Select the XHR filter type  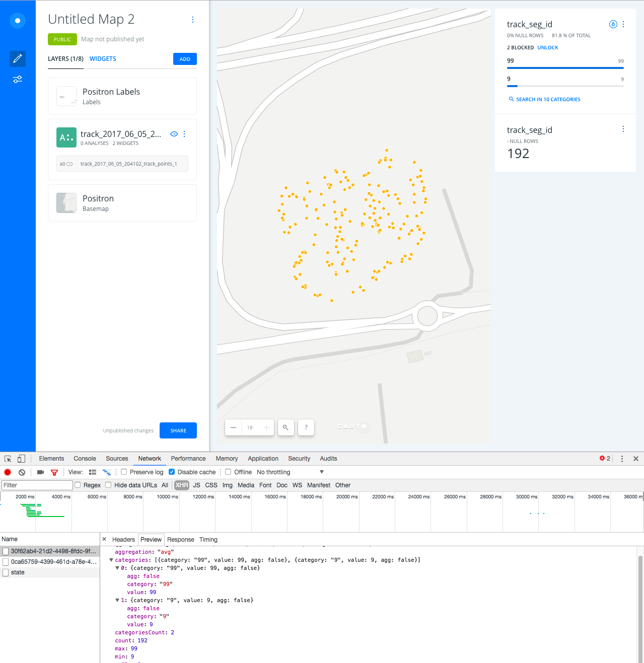[x=182, y=485]
